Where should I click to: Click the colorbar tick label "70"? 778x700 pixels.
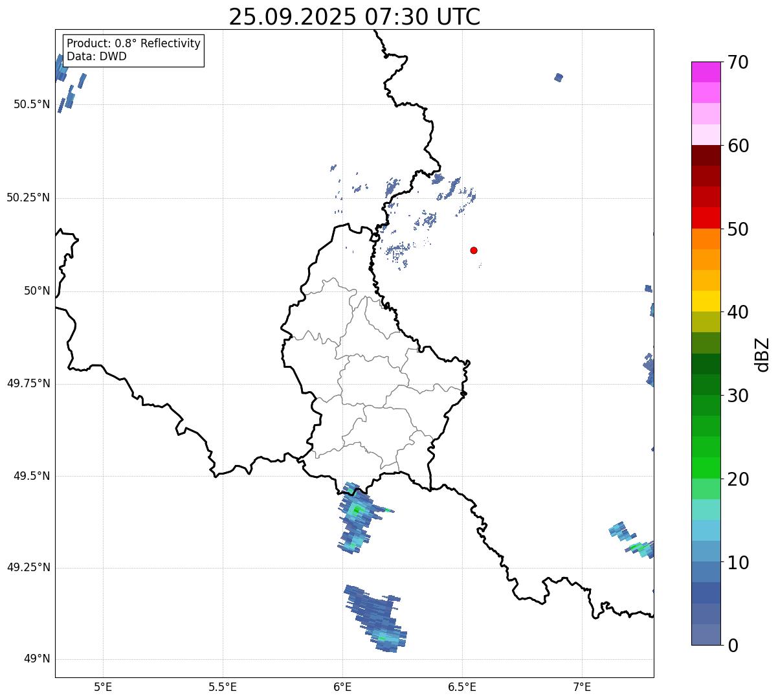point(738,63)
